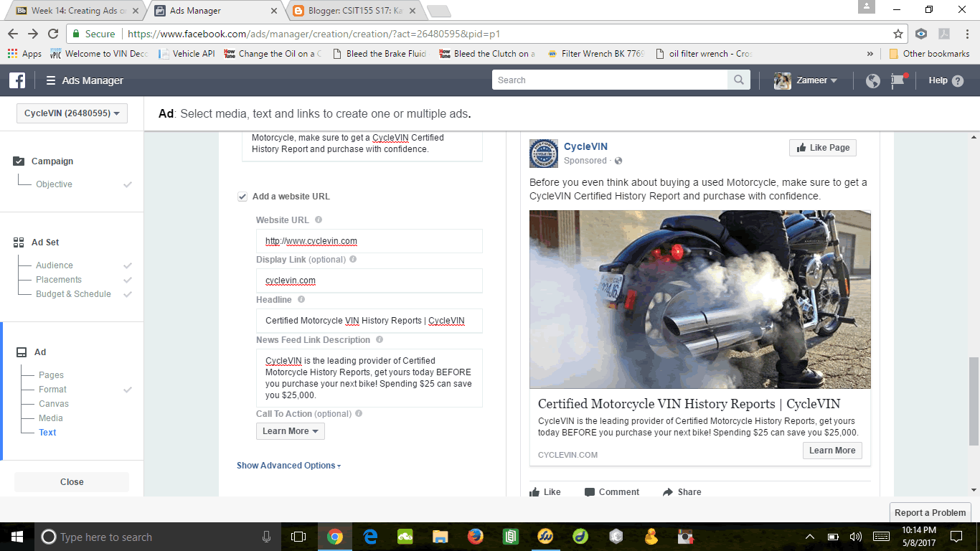Screen dimensions: 980x551
Task: Open File Explorer from taskbar
Action: pos(440,537)
